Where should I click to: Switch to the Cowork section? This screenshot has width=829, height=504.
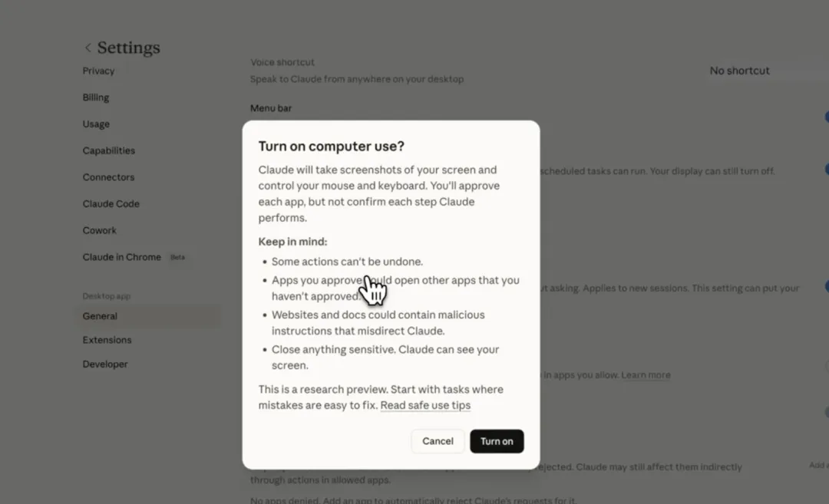point(99,230)
